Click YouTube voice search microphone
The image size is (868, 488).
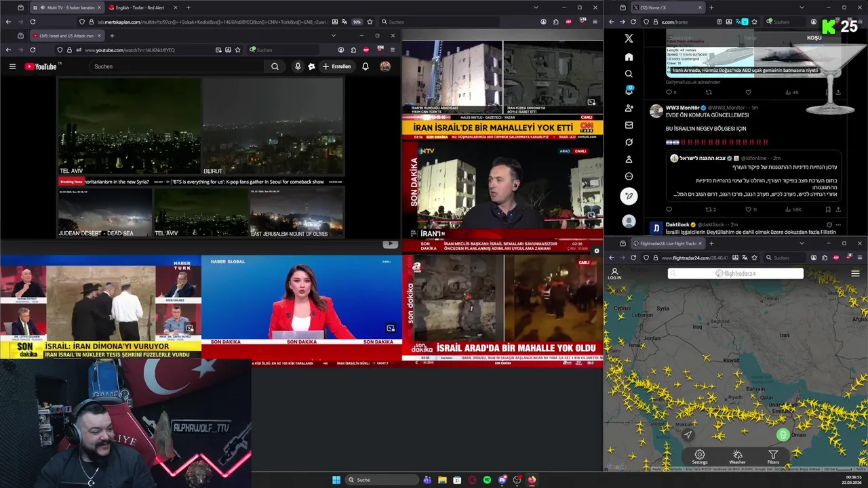click(x=297, y=66)
